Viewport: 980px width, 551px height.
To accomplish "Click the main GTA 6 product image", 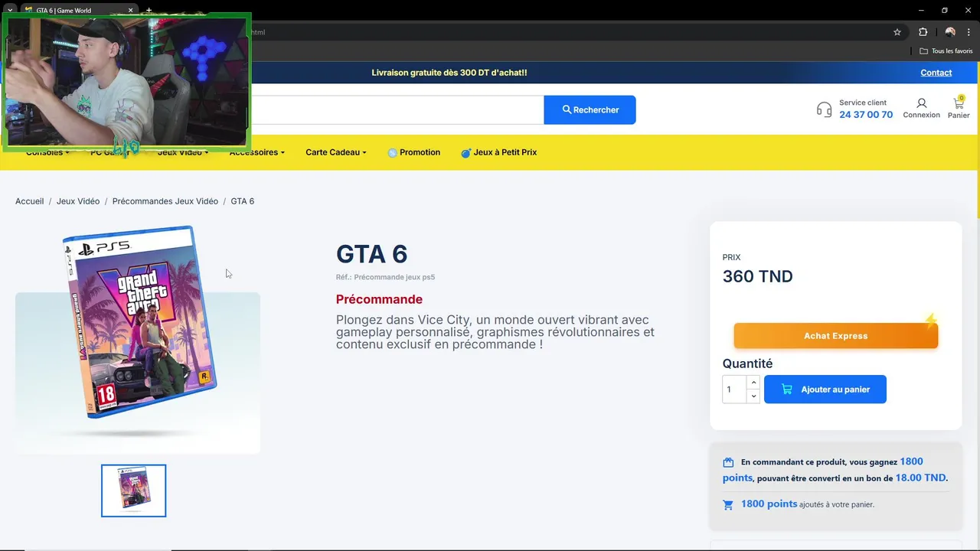I will (x=138, y=323).
